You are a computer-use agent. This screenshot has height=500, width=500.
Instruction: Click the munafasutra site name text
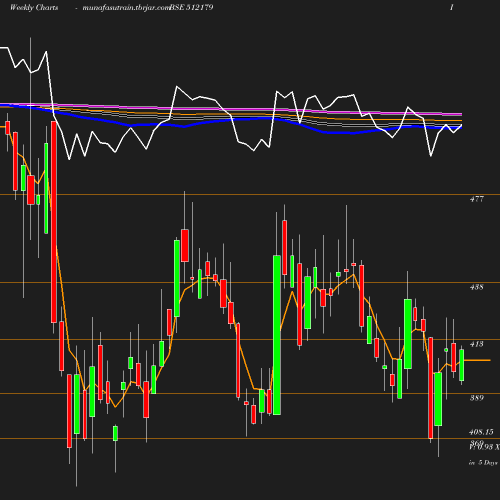126,8
